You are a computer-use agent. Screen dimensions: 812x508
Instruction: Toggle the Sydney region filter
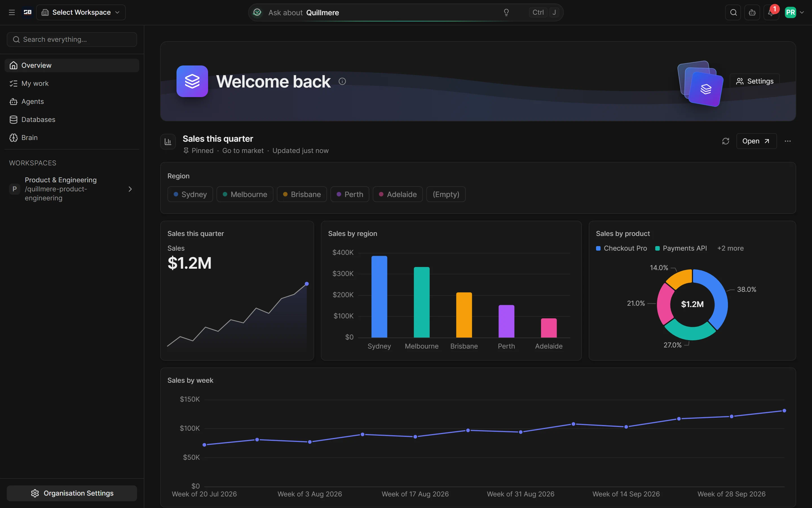coord(190,194)
